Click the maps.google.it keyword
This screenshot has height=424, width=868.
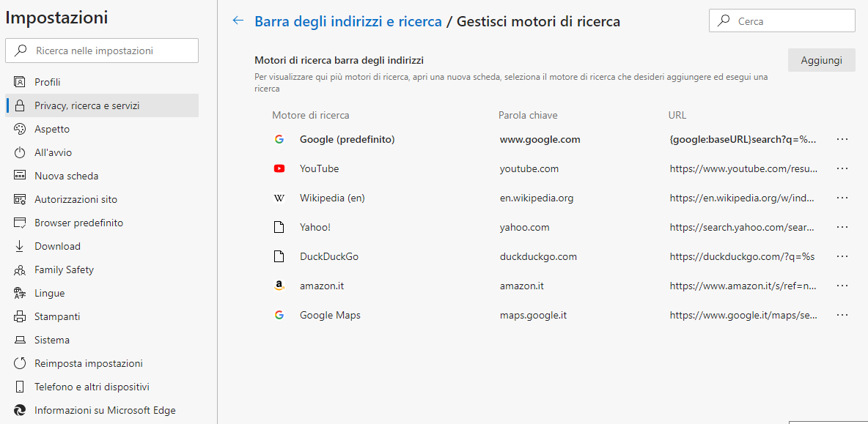pos(533,315)
